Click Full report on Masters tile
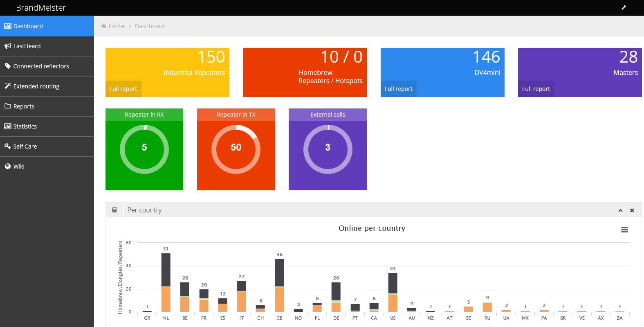Viewport: 644px width, 327px height. (x=536, y=89)
